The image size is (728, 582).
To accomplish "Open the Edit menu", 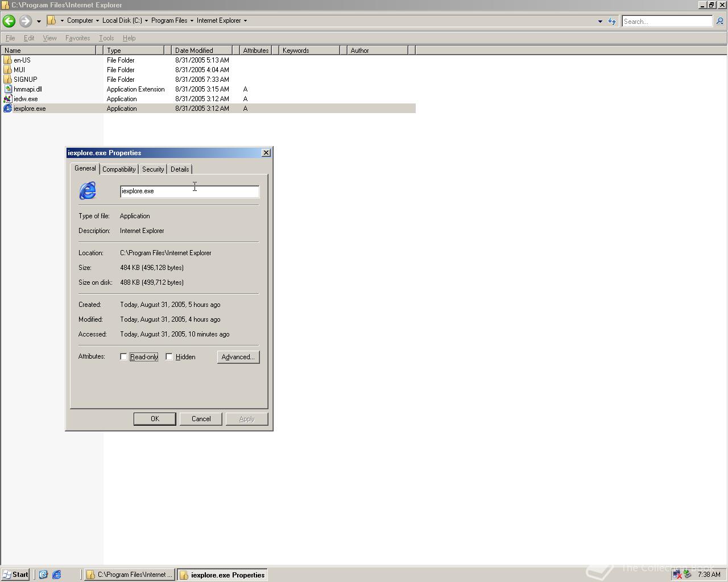I will tap(29, 38).
